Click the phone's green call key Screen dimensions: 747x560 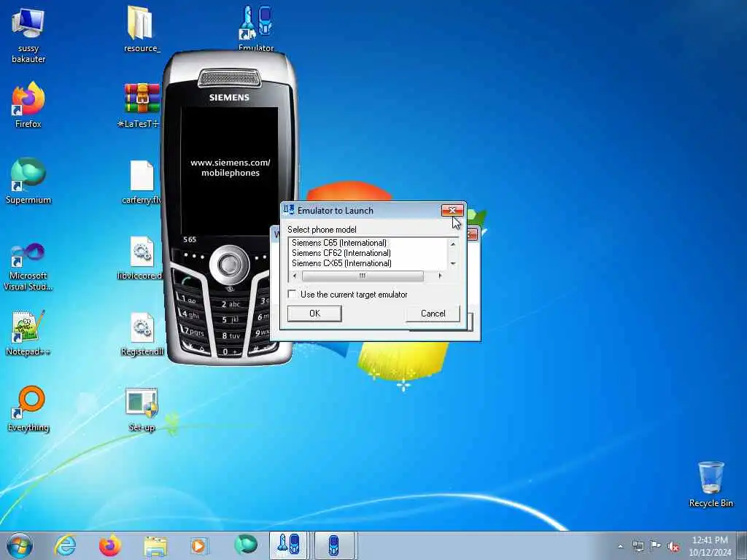pos(187,281)
